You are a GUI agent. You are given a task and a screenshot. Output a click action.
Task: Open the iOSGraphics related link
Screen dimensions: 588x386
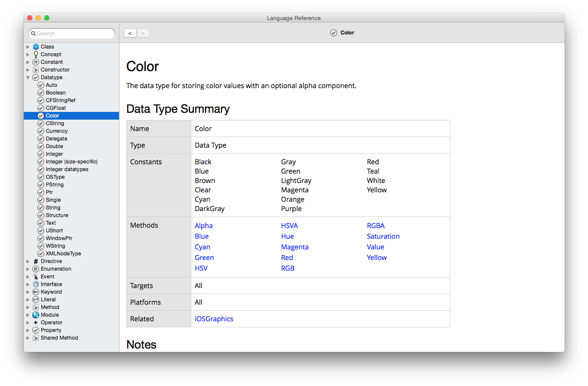(x=214, y=319)
